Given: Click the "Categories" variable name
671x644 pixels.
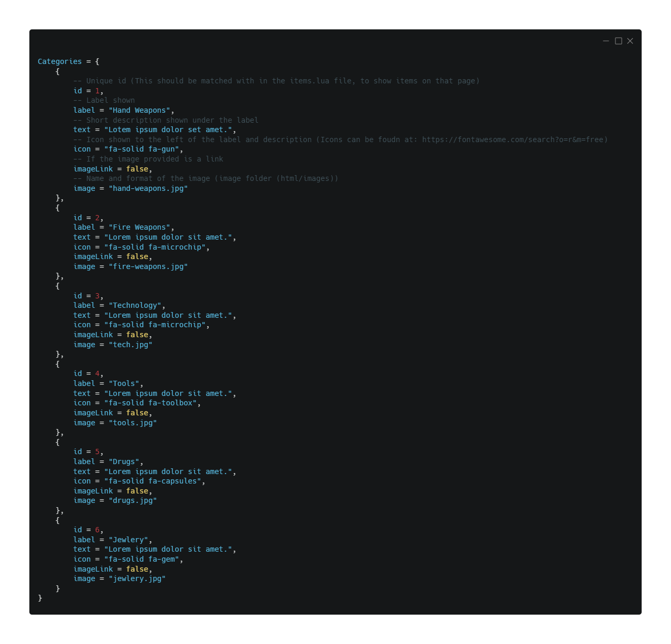Looking at the screenshot, I should [60, 61].
